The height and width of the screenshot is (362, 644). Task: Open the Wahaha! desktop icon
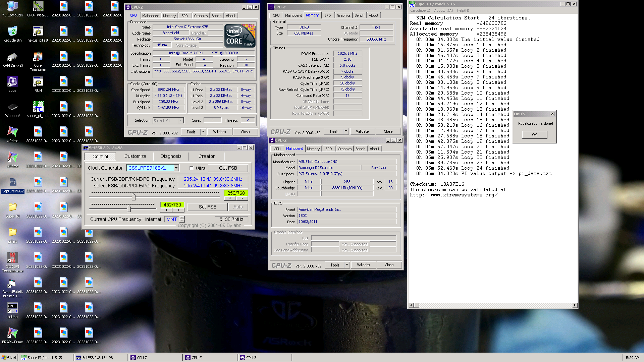[12, 109]
